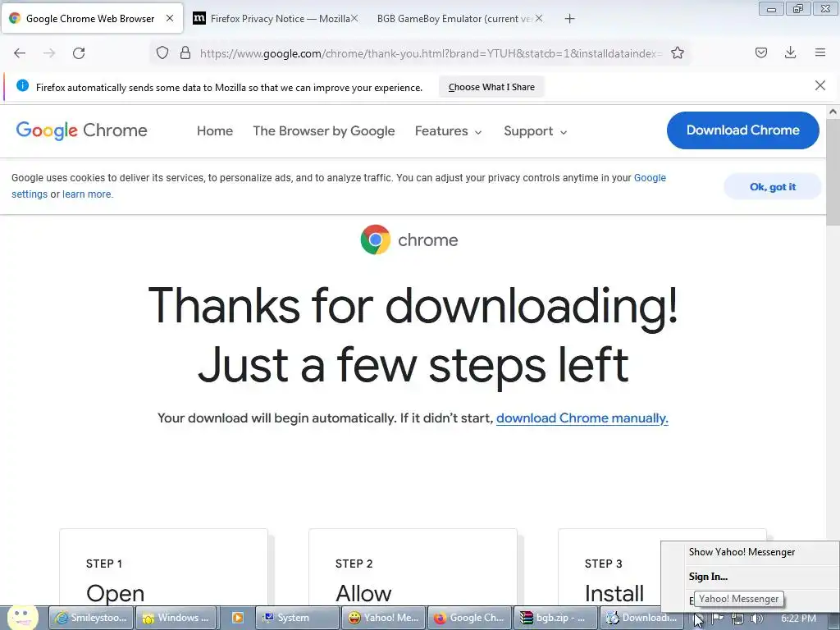Click the URL address field

coord(431,53)
